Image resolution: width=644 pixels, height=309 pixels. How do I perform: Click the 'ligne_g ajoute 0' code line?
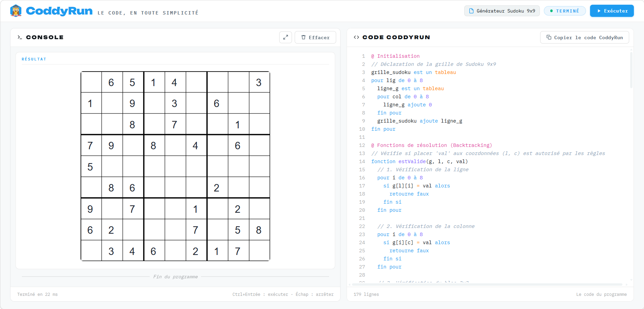(408, 105)
